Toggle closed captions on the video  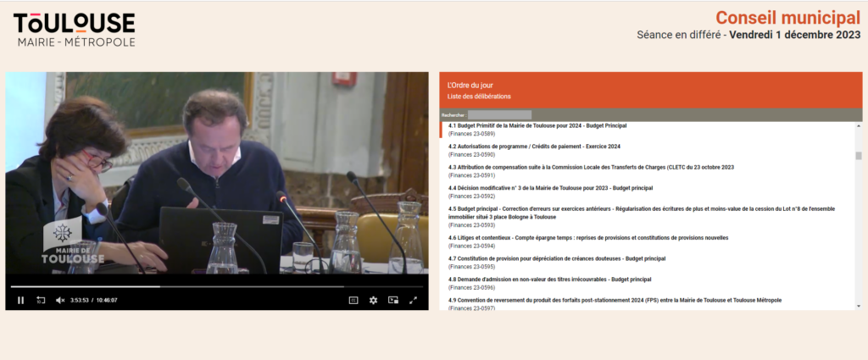pos(353,300)
